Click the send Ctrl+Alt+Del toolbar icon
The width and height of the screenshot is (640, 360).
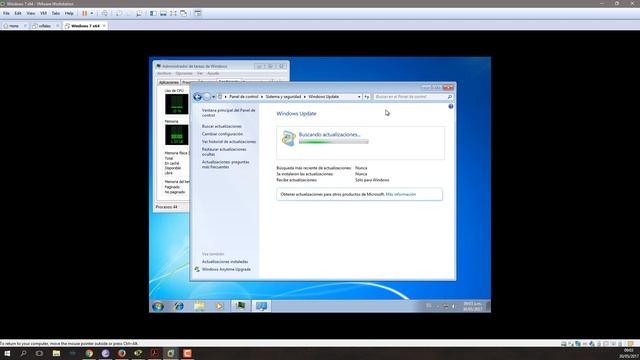click(x=104, y=13)
